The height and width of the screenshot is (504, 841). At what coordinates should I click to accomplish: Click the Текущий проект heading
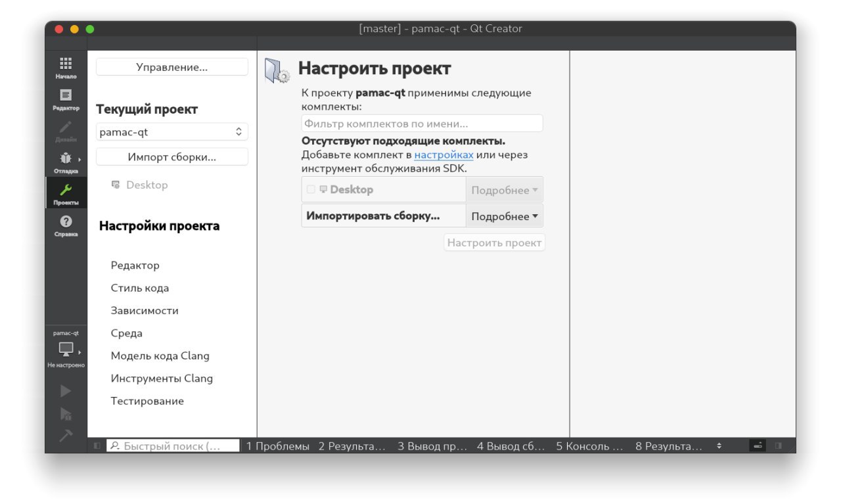pyautogui.click(x=147, y=110)
